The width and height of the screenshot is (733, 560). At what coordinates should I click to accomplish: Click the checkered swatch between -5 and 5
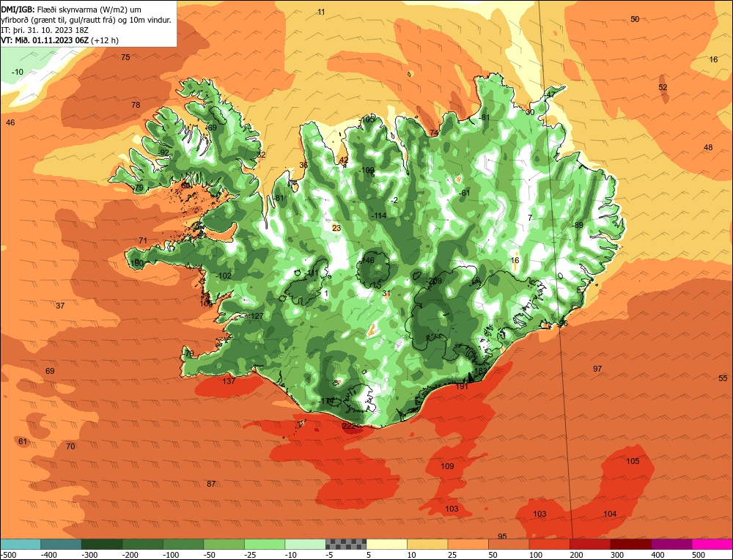[x=346, y=544]
